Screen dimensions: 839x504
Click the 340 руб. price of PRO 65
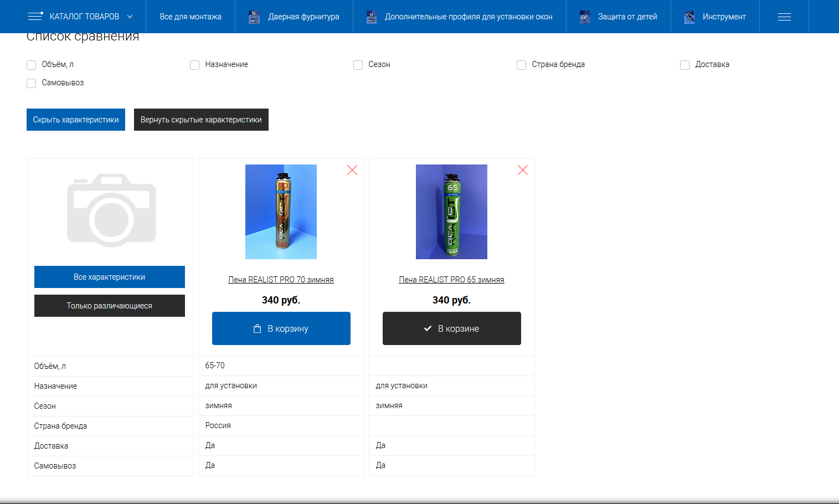click(452, 300)
